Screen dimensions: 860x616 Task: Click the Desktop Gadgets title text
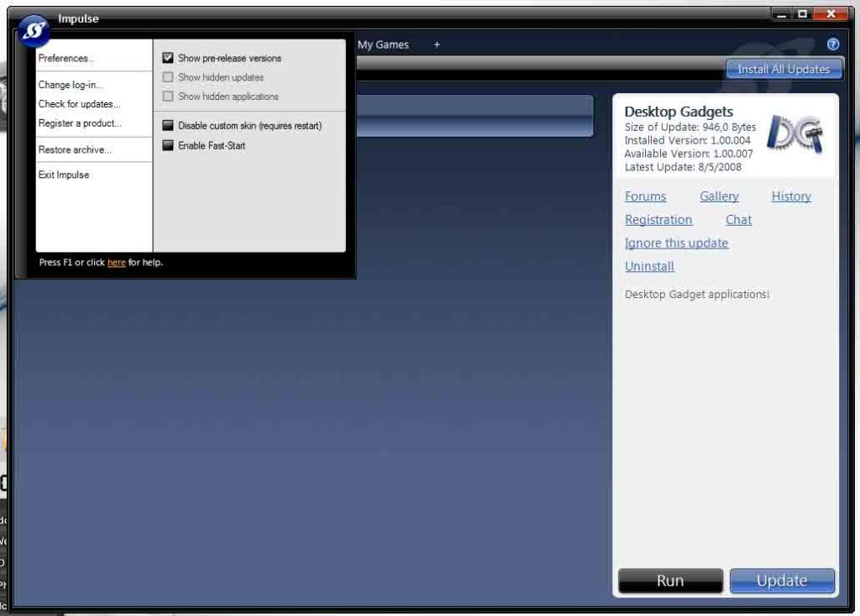point(679,112)
